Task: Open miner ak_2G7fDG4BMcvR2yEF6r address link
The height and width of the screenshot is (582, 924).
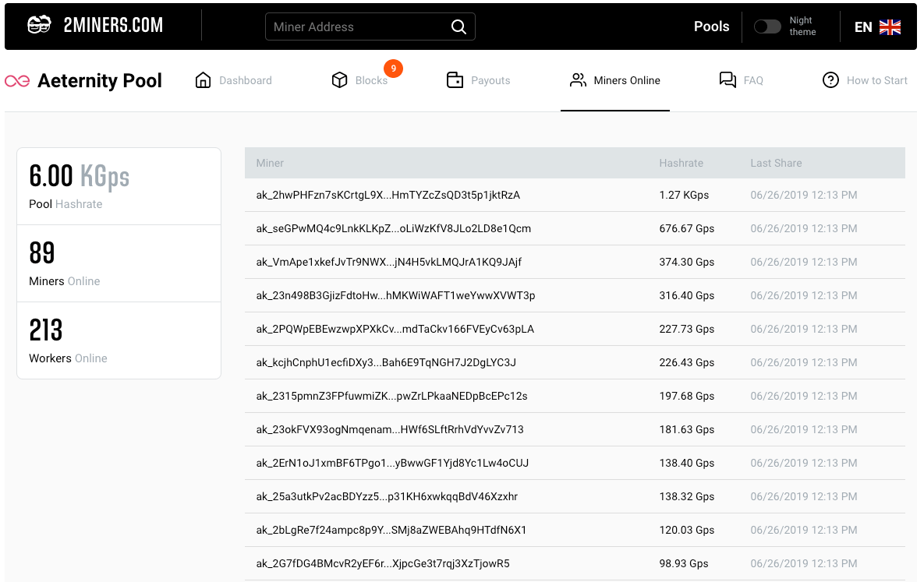Action: 382,563
